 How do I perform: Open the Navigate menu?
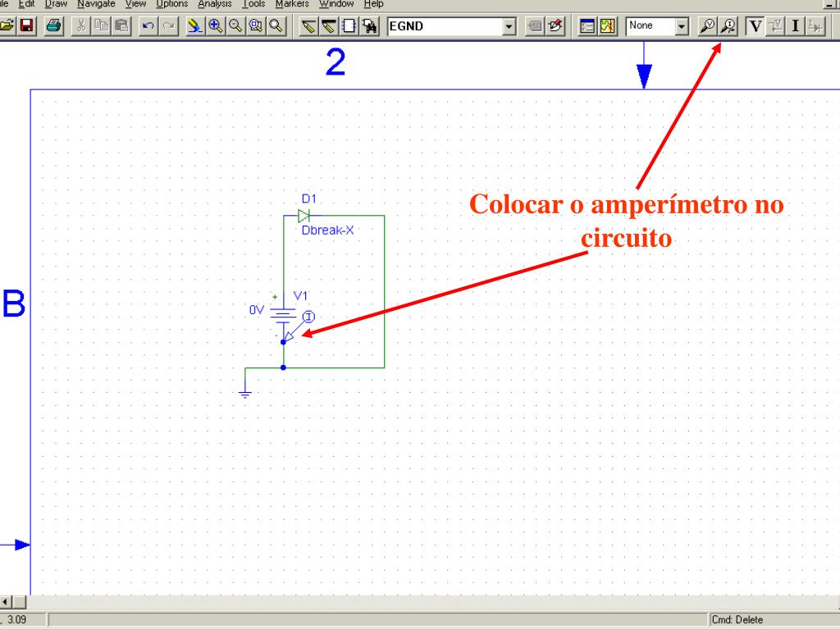(x=96, y=4)
